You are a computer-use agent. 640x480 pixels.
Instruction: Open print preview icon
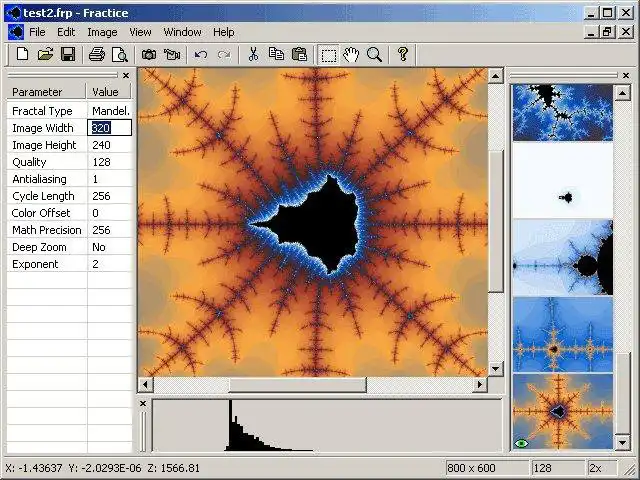point(120,54)
